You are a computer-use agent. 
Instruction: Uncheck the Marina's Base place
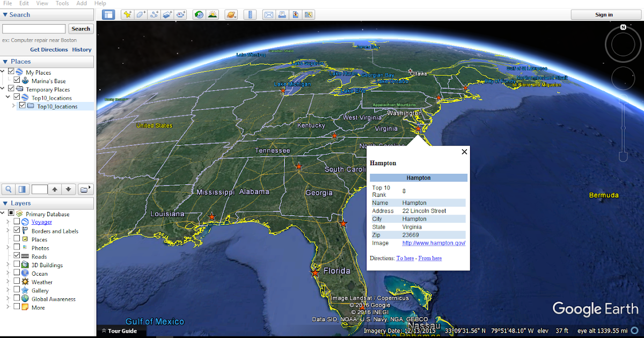(17, 79)
